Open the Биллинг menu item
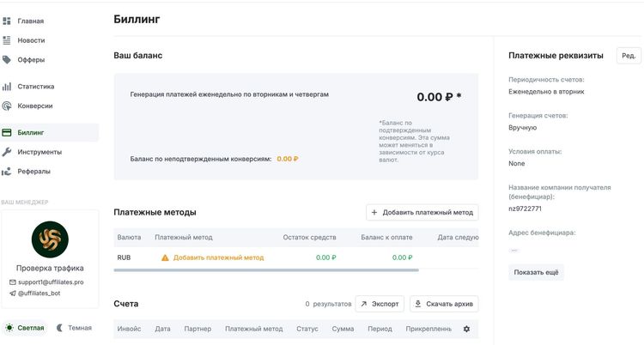The width and height of the screenshot is (644, 345). pos(31,133)
